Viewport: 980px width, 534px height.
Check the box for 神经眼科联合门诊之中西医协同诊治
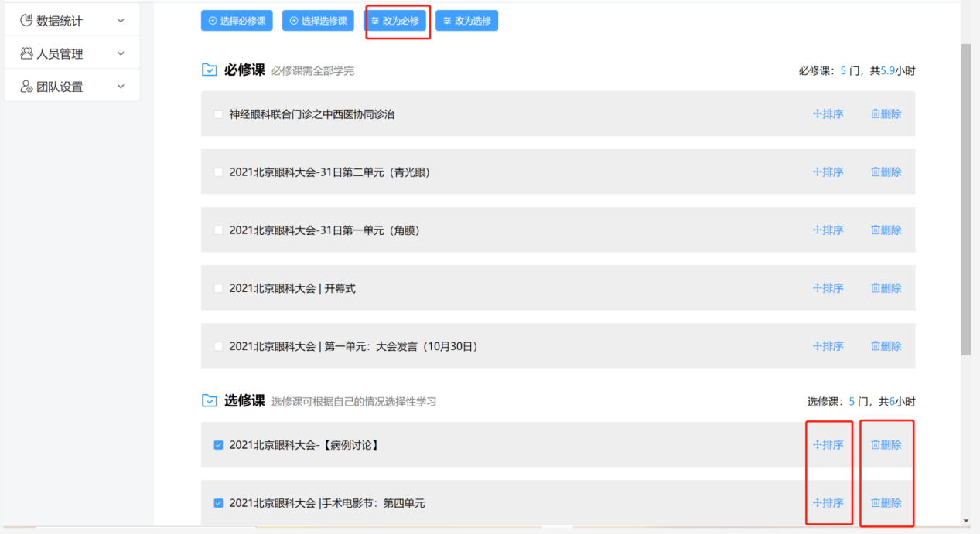pyautogui.click(x=218, y=114)
